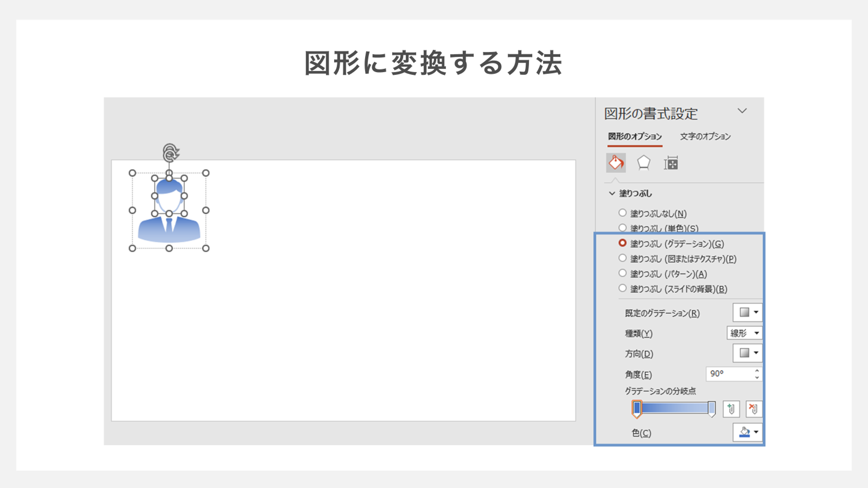Click the slide title 図形に変換する方法

pyautogui.click(x=433, y=63)
